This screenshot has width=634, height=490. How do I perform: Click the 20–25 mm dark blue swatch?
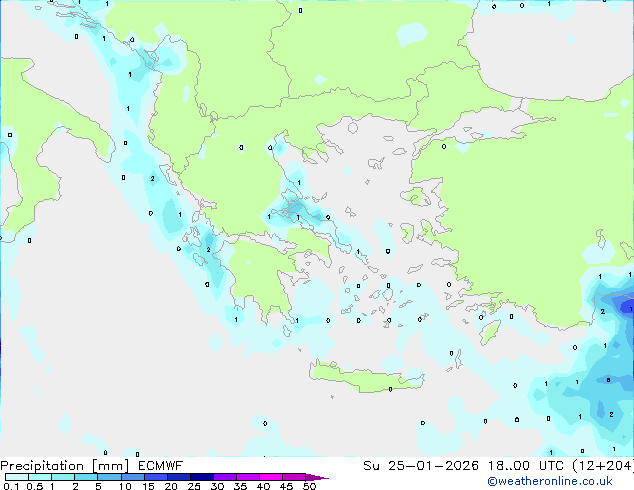(x=178, y=477)
